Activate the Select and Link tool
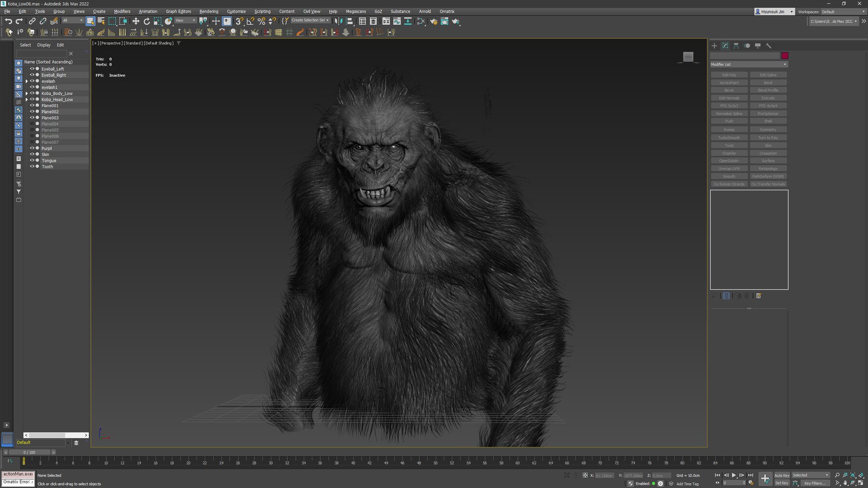The image size is (868, 488). click(32, 21)
